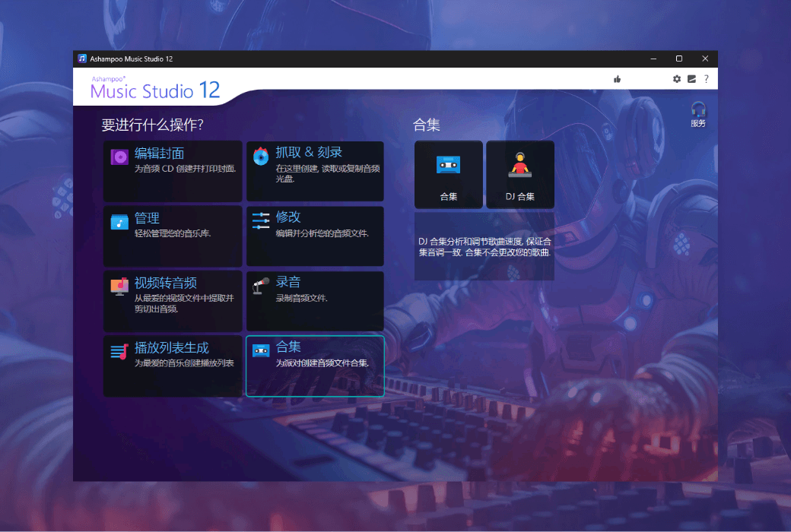Viewport: 791px width, 532px height.
Task: Click the monitor icon for 视频转音频
Action: pos(119,287)
